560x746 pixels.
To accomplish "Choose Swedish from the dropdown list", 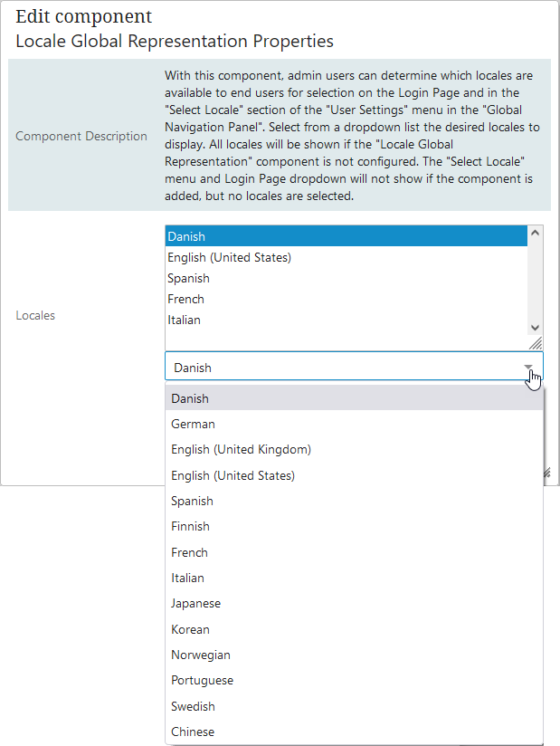I will (354, 706).
